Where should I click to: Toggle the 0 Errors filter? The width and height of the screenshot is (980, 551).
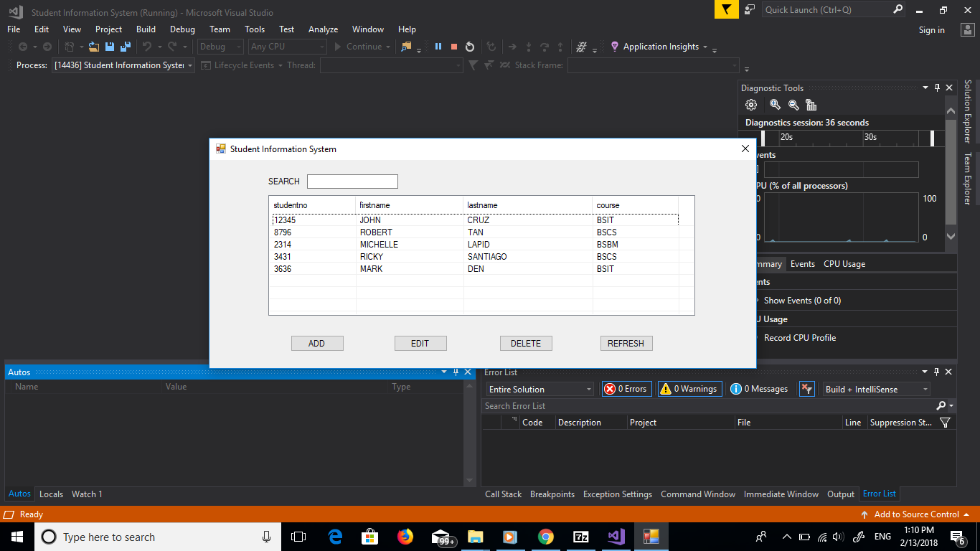tap(626, 388)
